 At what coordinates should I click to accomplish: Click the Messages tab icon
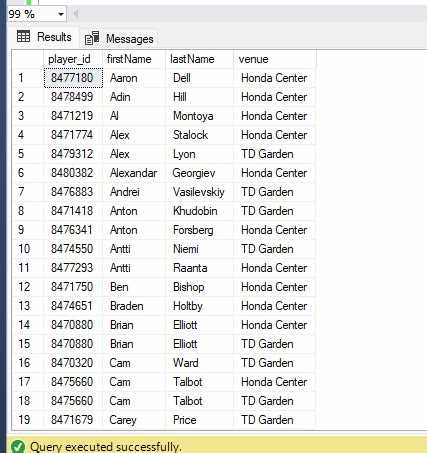coord(92,38)
